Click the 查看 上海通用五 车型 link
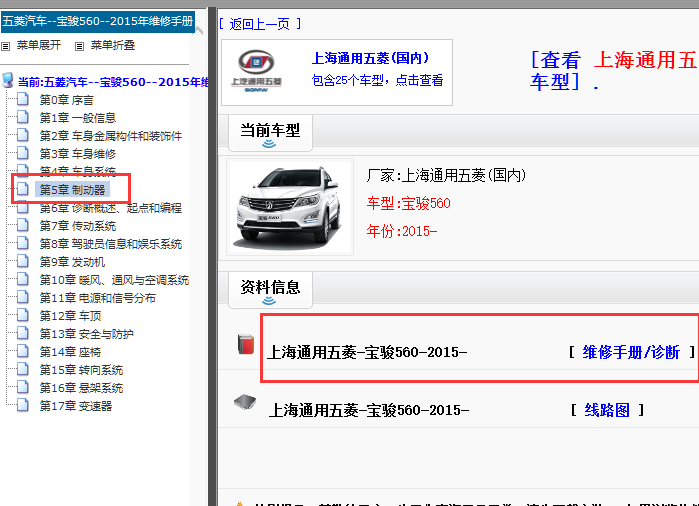This screenshot has width=699, height=506. click(615, 71)
